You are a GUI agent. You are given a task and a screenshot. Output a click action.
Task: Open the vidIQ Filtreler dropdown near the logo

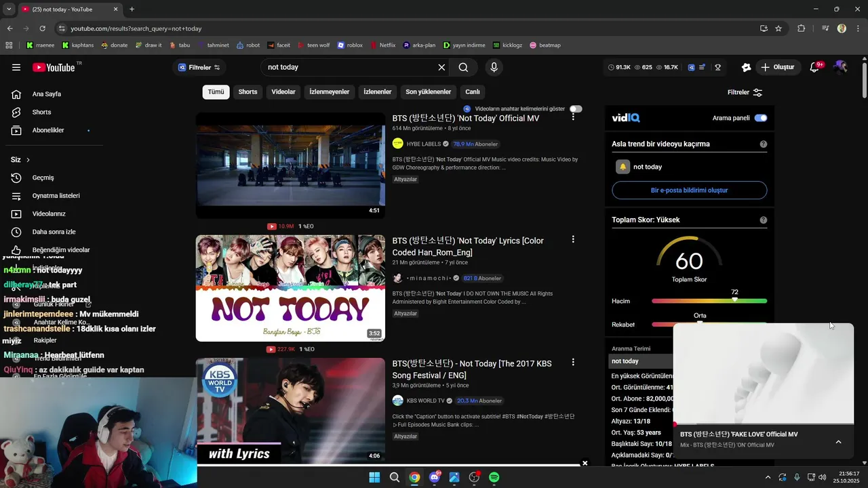tap(199, 67)
